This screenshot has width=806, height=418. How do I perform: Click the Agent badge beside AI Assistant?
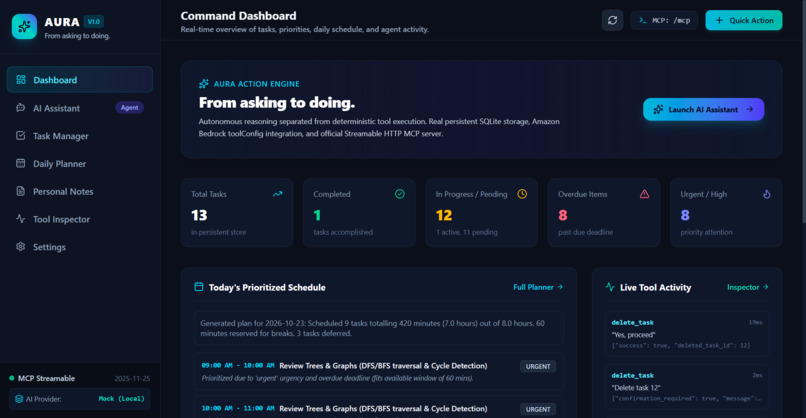[130, 107]
